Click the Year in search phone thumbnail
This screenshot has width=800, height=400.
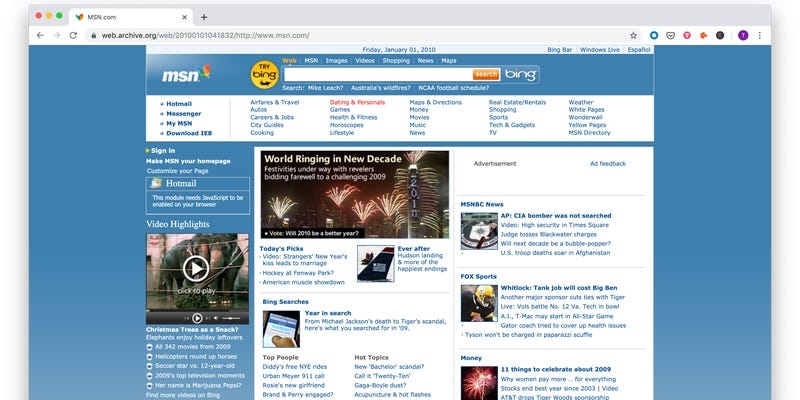point(281,329)
